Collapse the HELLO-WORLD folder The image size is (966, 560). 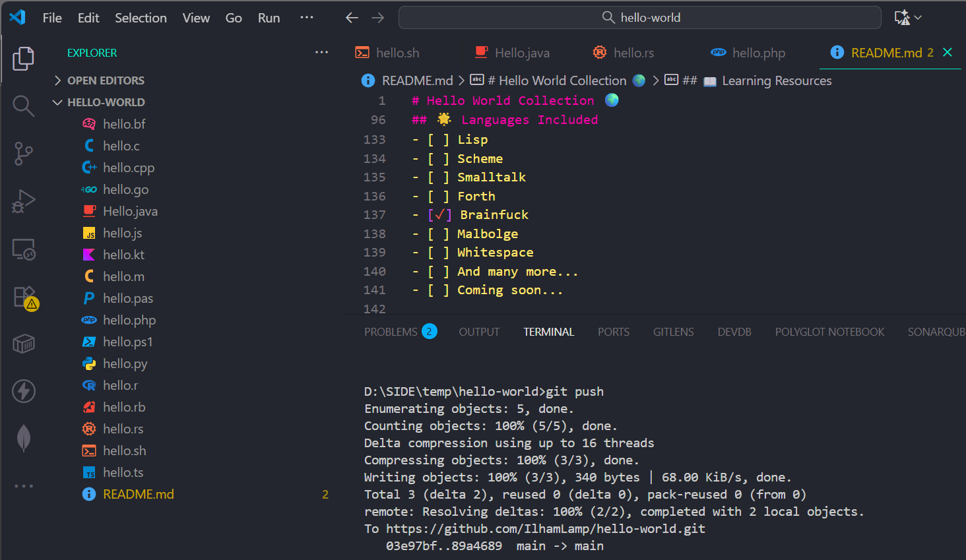click(57, 102)
